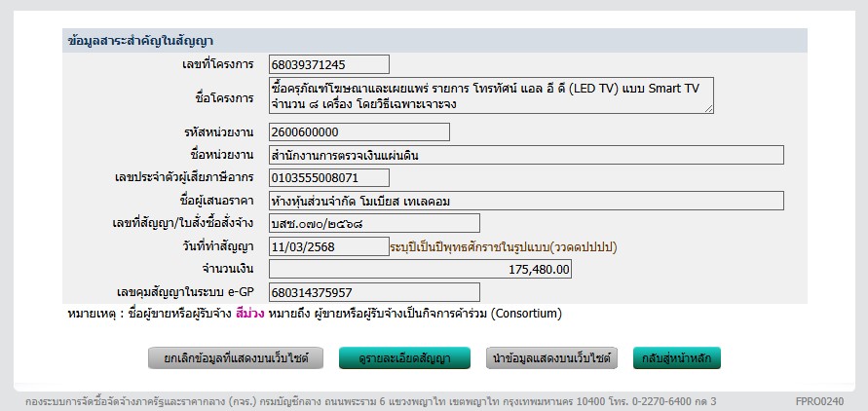Click the resize handle of project name textarea

click(x=708, y=108)
